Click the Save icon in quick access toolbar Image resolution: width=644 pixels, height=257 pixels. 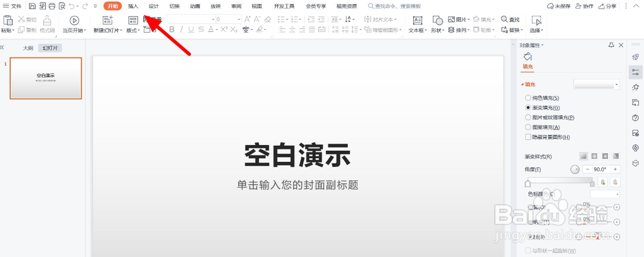tap(33, 6)
